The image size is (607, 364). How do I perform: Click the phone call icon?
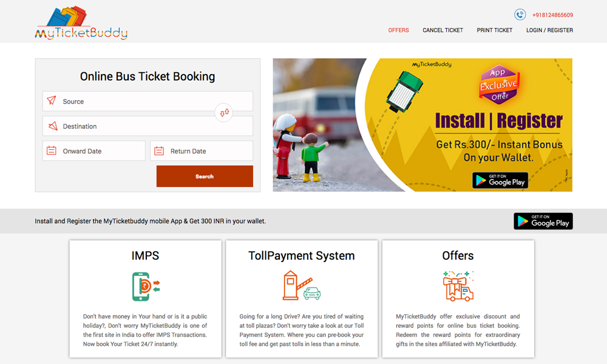click(x=520, y=15)
